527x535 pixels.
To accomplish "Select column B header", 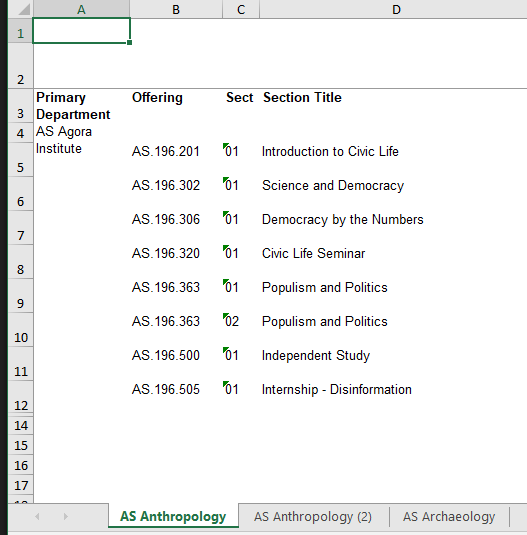I will coord(176,9).
